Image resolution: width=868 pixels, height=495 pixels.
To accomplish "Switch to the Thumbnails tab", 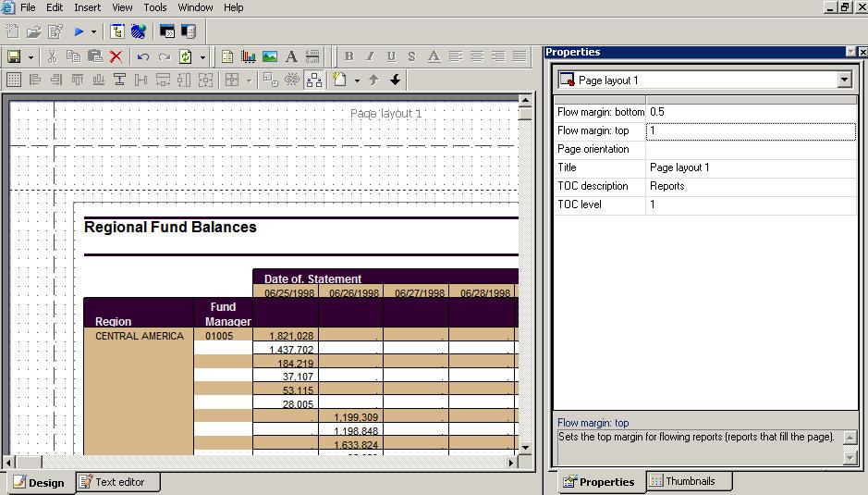I will (x=689, y=481).
